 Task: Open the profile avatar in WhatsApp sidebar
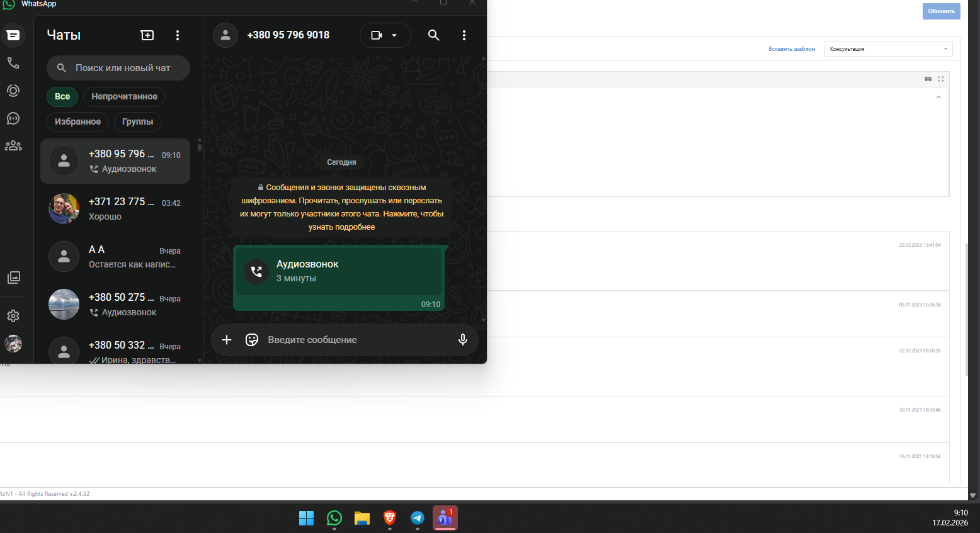click(13, 344)
